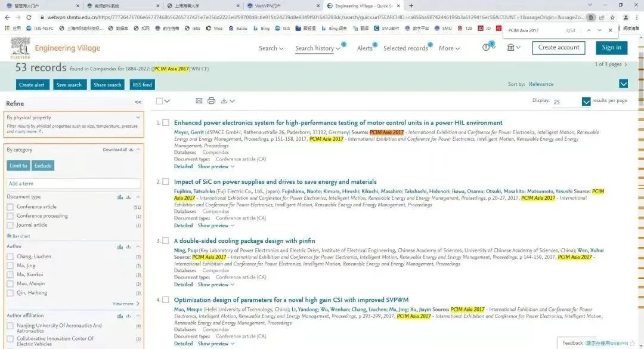This screenshot has width=644, height=349.
Task: Collapse the Refine panel with double-arrow icon
Action: (x=138, y=103)
